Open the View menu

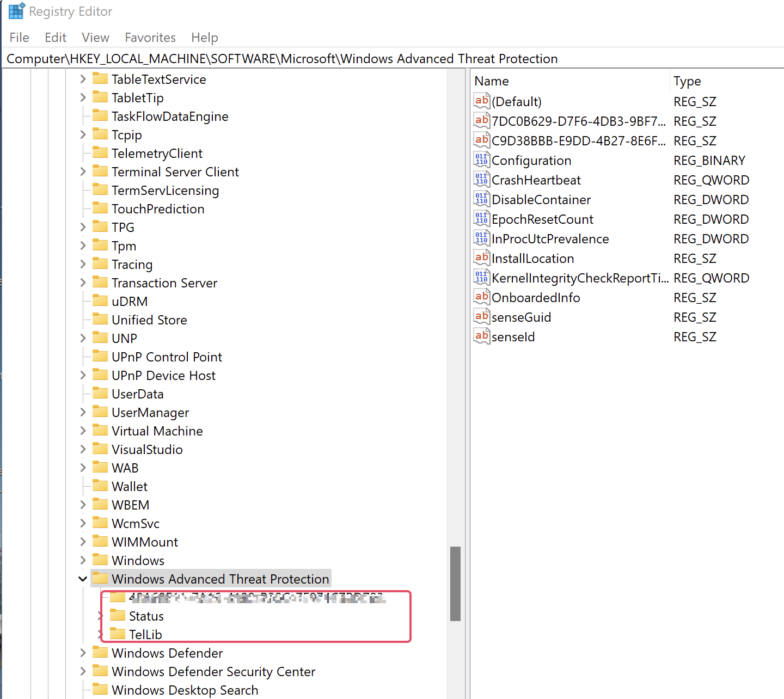(x=95, y=37)
